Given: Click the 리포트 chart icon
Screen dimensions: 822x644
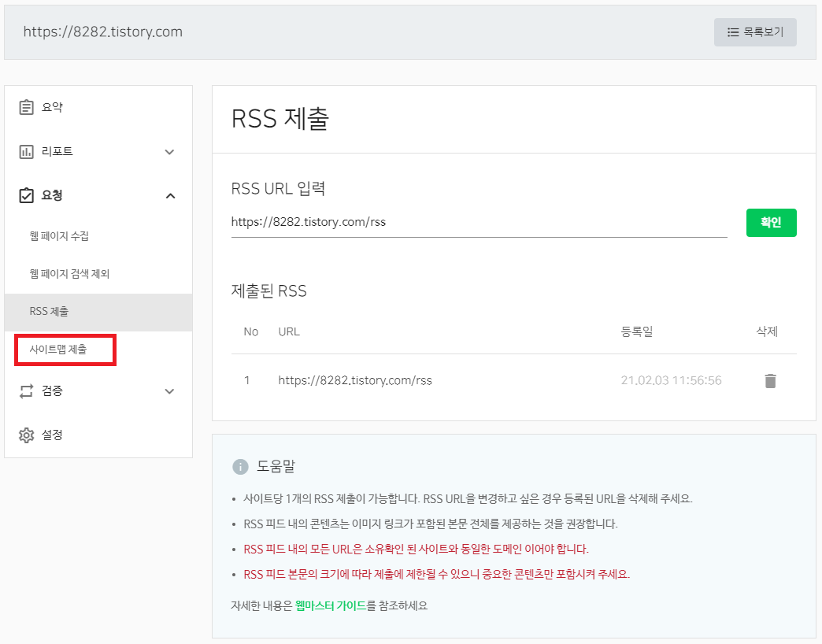Looking at the screenshot, I should pyautogui.click(x=26, y=151).
